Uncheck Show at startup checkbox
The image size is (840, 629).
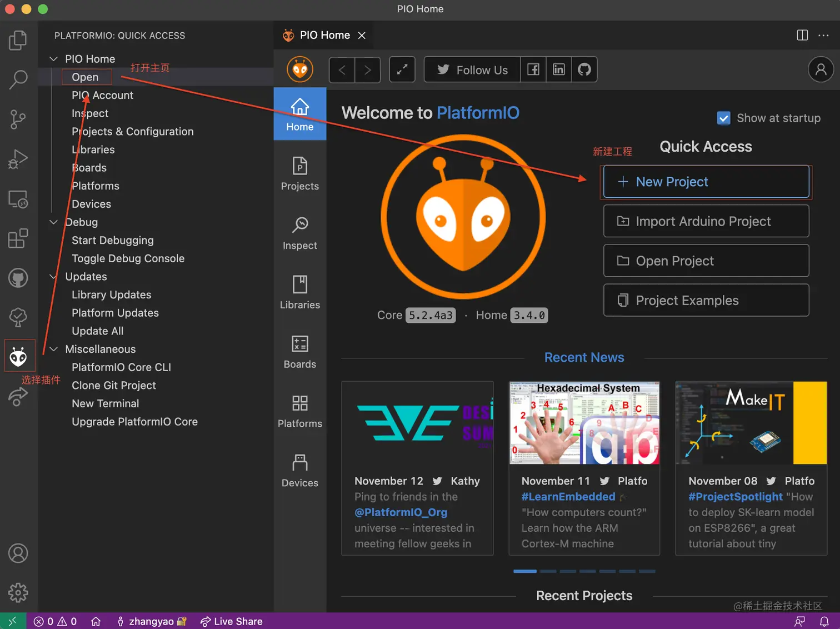pos(723,118)
